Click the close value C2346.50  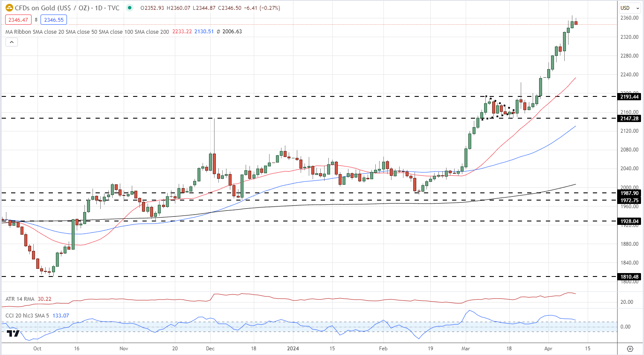click(x=229, y=8)
